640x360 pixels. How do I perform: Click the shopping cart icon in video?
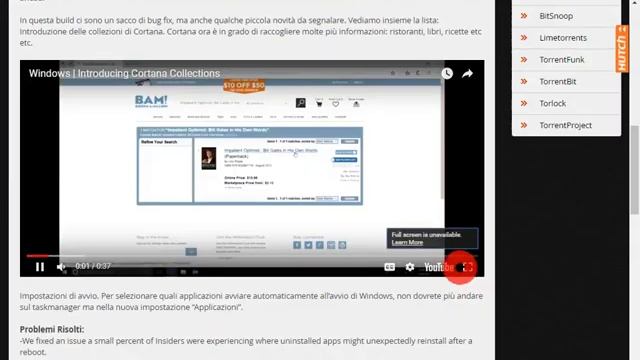[x=319, y=104]
